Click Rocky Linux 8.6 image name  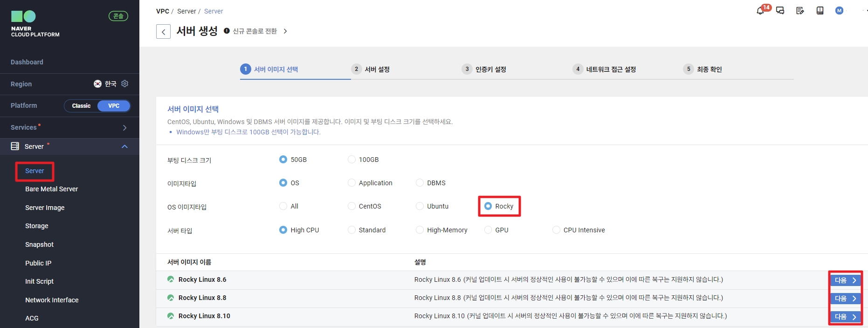202,279
